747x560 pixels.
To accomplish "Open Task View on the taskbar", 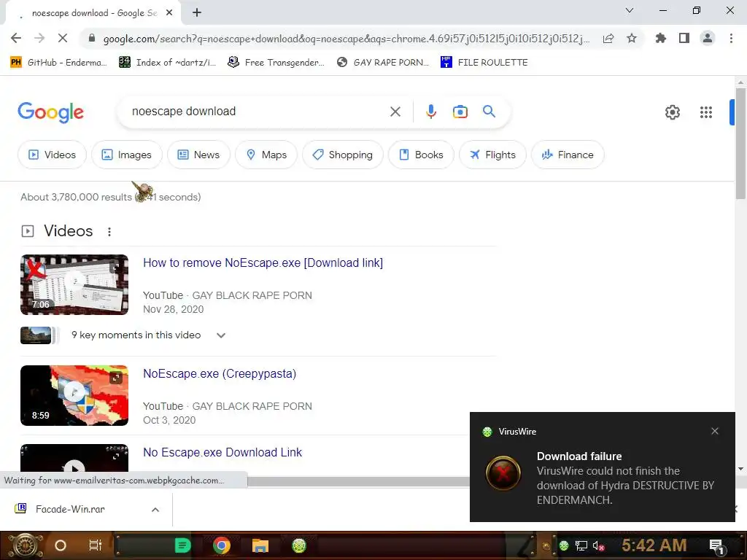I will pyautogui.click(x=96, y=545).
